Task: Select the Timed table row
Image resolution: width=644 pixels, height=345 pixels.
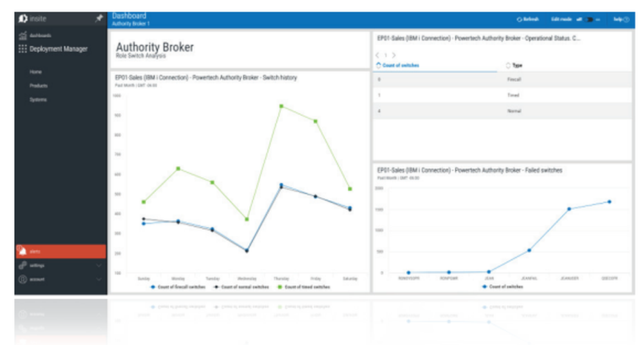Action: coord(502,95)
